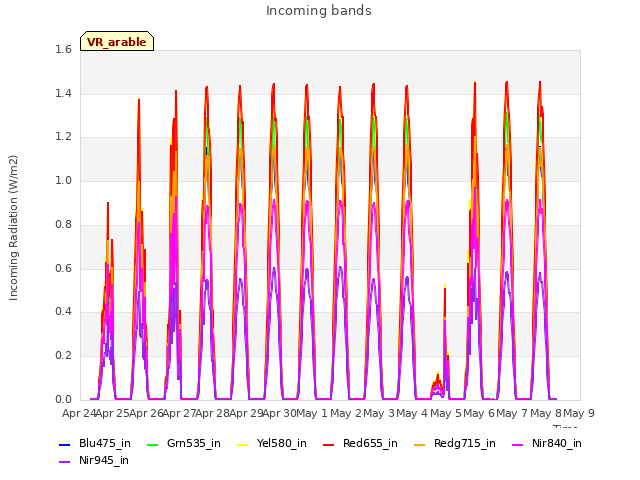Toggle Red655_in legend entry
Image resolution: width=640 pixels, height=480 pixels.
click(360, 444)
